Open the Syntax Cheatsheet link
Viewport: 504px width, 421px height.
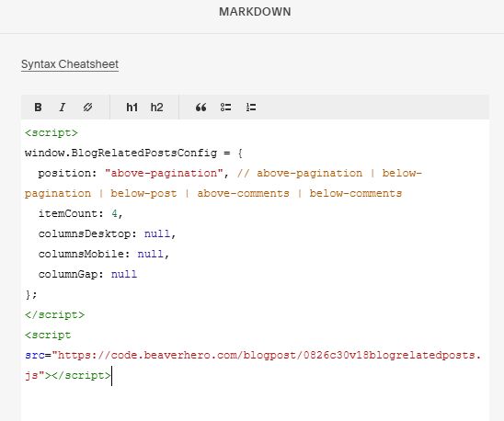coord(70,64)
